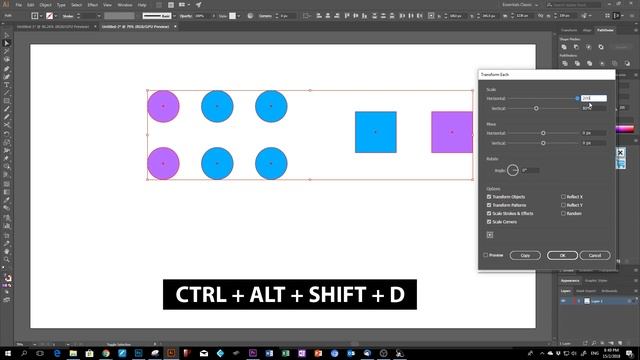Viewport: 640px width, 360px height.
Task: Enable the Random checkbox
Action: tap(563, 213)
